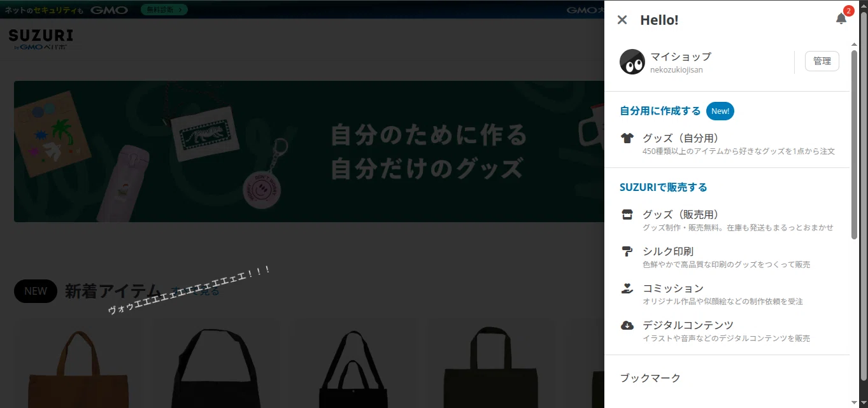868x408 pixels.
Task: Open notifications bell with badge
Action: coord(842,18)
